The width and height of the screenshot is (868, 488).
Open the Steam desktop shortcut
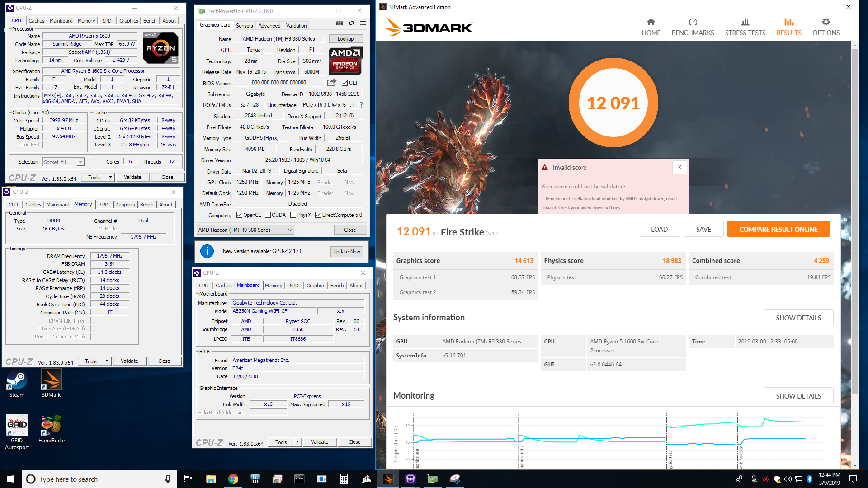coord(17,384)
